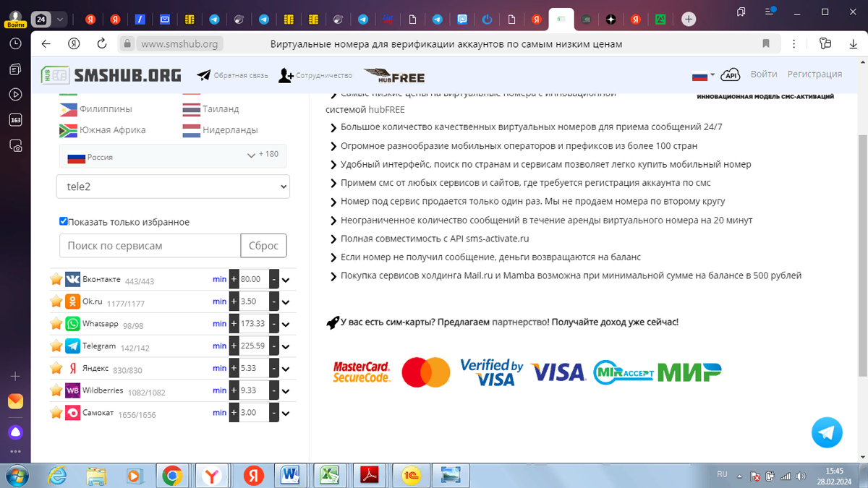Open floating Telegram chat button

[827, 433]
